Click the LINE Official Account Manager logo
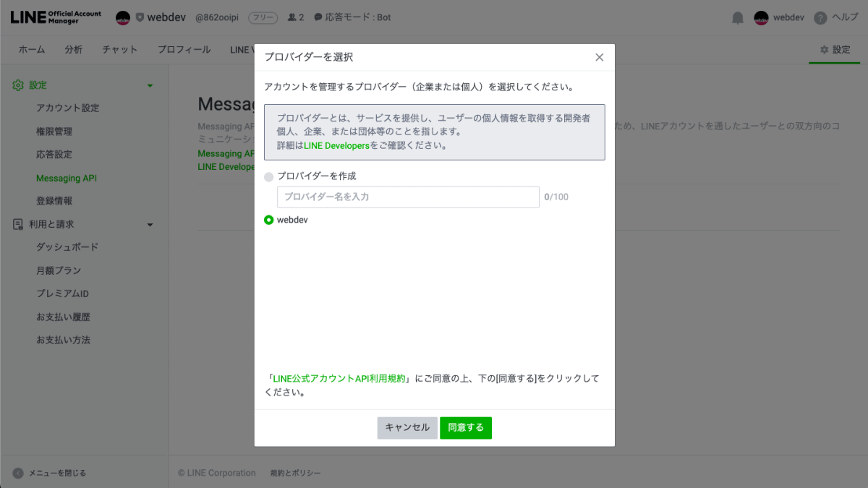 (x=56, y=17)
